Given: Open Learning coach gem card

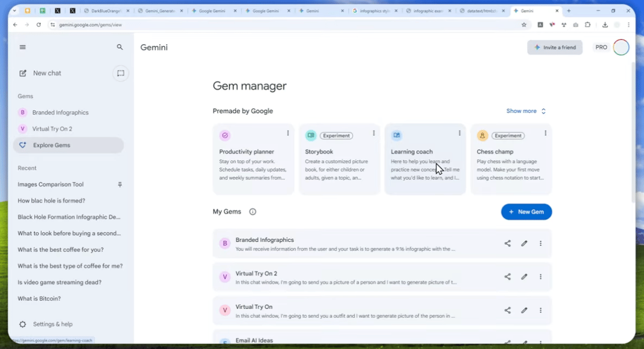Looking at the screenshot, I should tap(425, 159).
